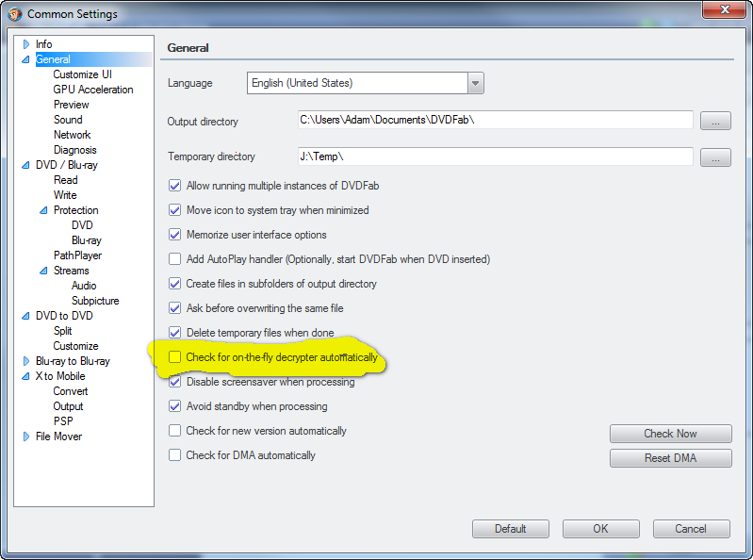The width and height of the screenshot is (753, 560).
Task: Select Output under X to Mobile
Action: pos(68,406)
